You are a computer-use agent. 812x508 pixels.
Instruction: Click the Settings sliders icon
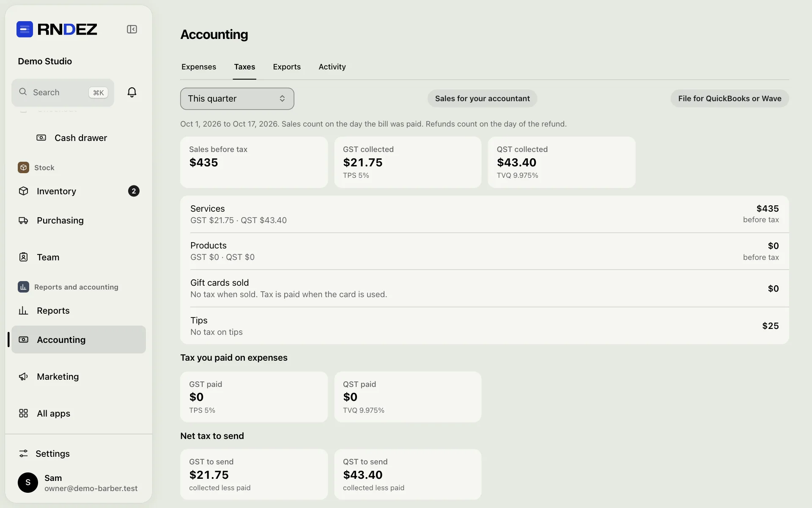(x=24, y=453)
